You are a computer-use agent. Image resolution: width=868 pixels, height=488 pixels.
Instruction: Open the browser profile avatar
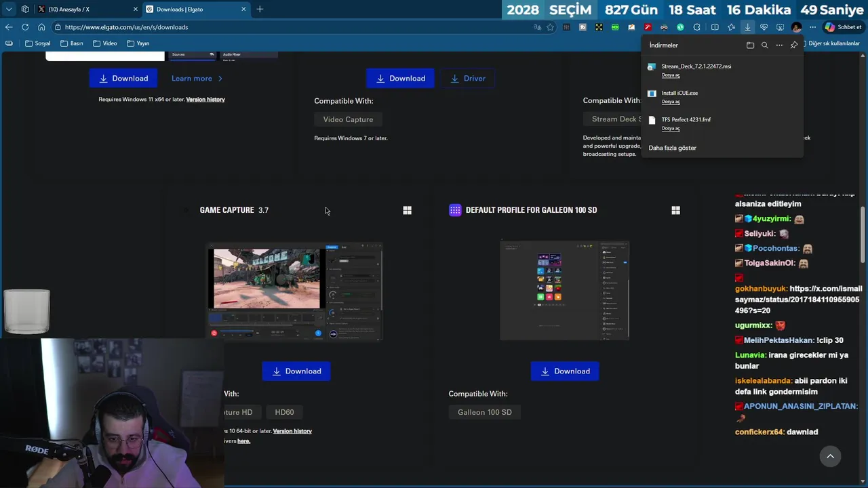796,27
